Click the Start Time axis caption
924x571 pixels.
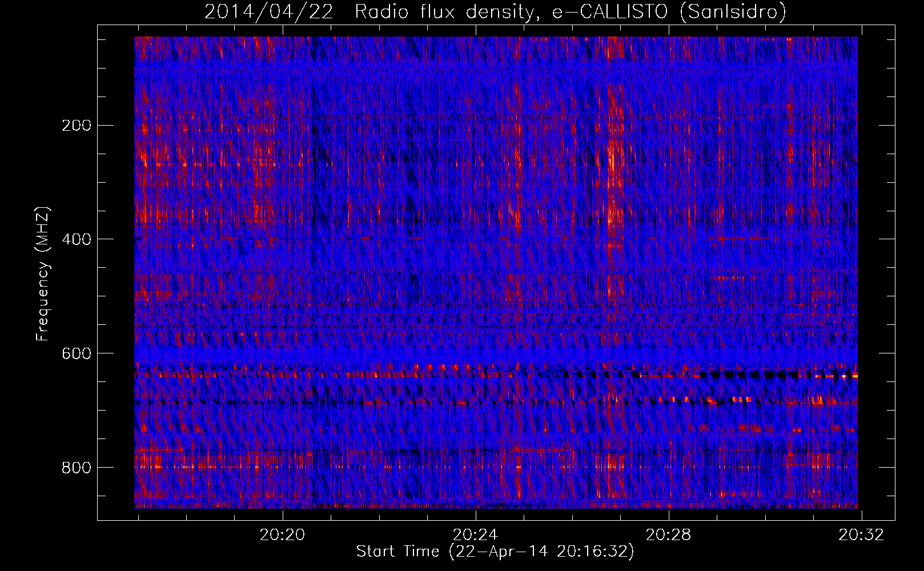point(495,552)
